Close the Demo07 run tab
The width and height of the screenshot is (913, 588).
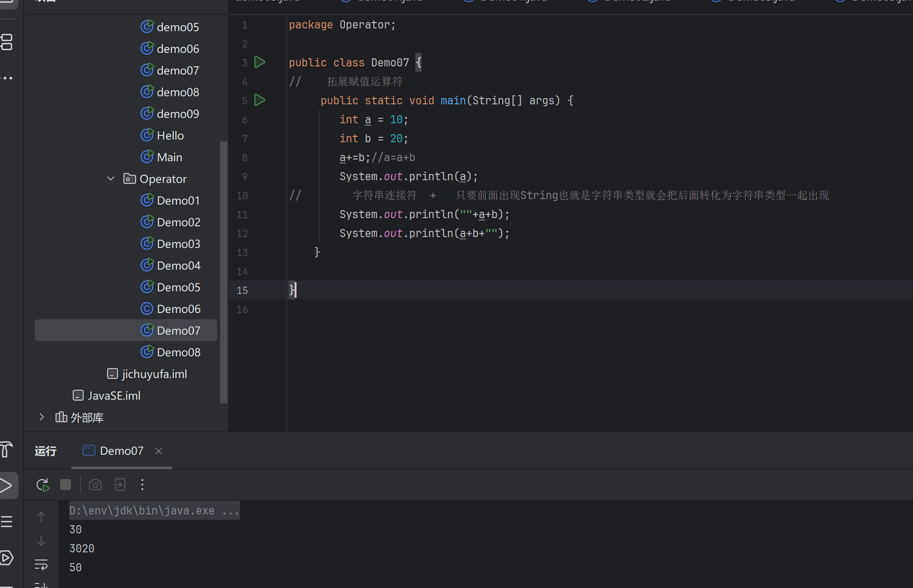pyautogui.click(x=159, y=451)
